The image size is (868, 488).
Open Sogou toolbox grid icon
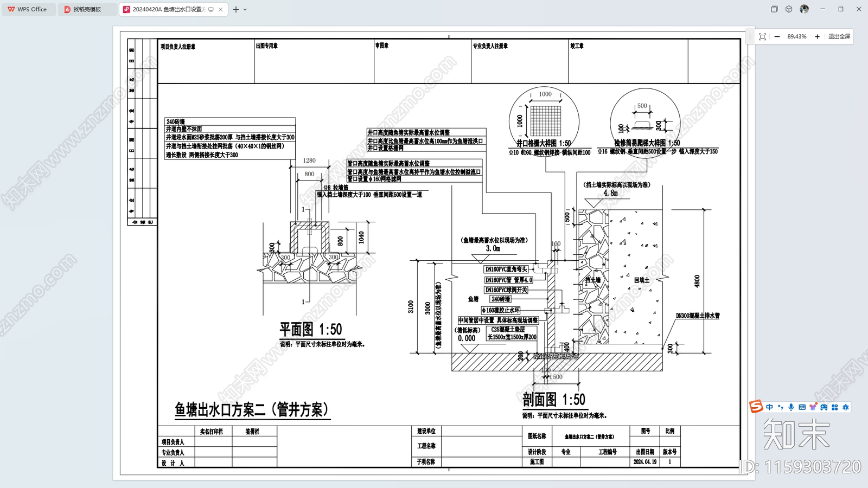pyautogui.click(x=834, y=407)
